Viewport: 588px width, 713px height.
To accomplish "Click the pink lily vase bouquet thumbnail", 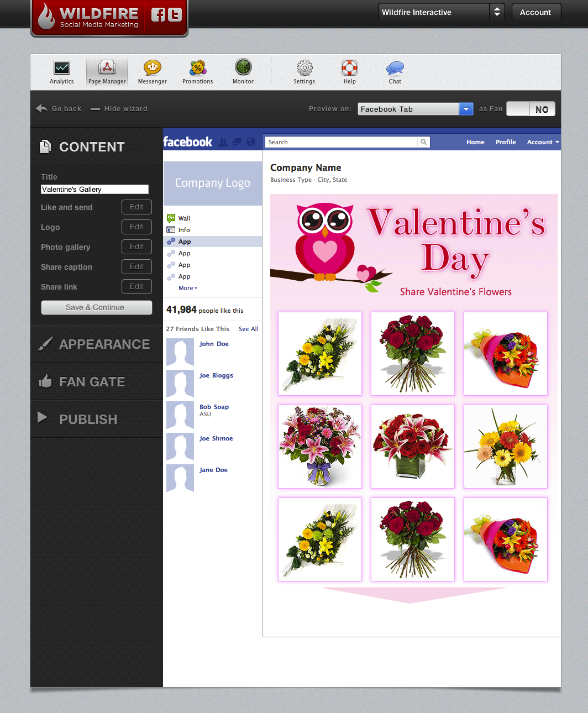I will tap(320, 447).
